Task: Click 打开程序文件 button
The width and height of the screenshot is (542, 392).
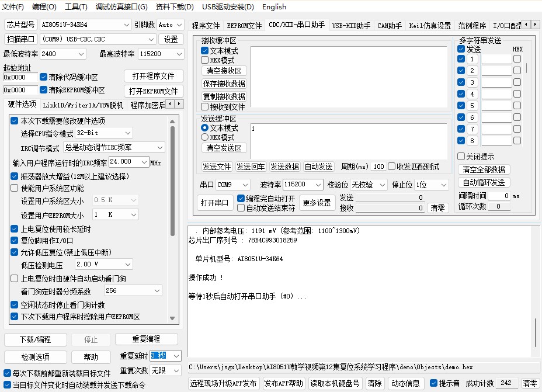Action: click(154, 76)
